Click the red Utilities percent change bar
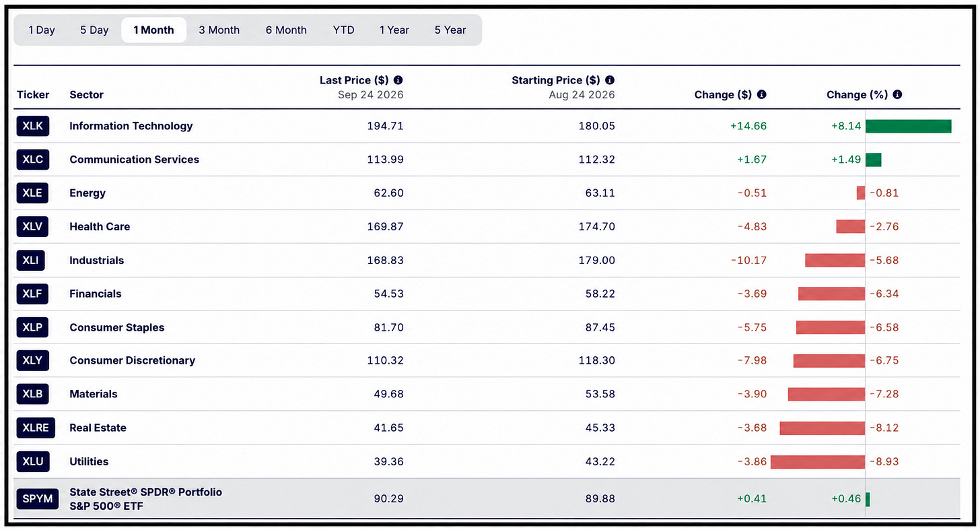The image size is (980, 530). [x=818, y=461]
